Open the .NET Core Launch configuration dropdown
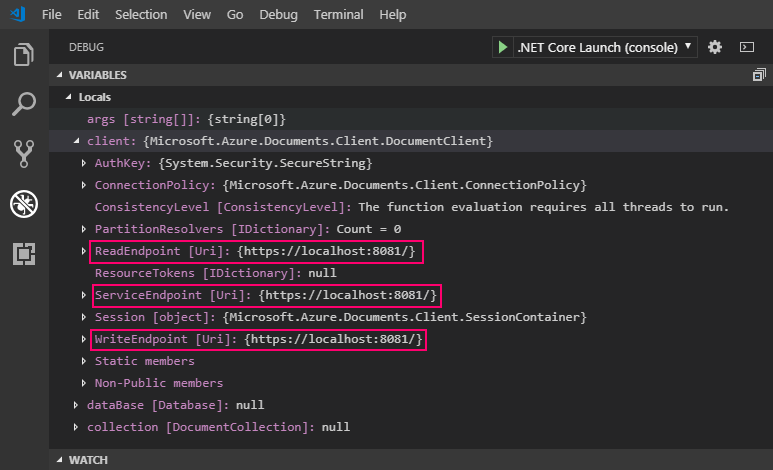Image resolution: width=773 pixels, height=470 pixels. [605, 47]
